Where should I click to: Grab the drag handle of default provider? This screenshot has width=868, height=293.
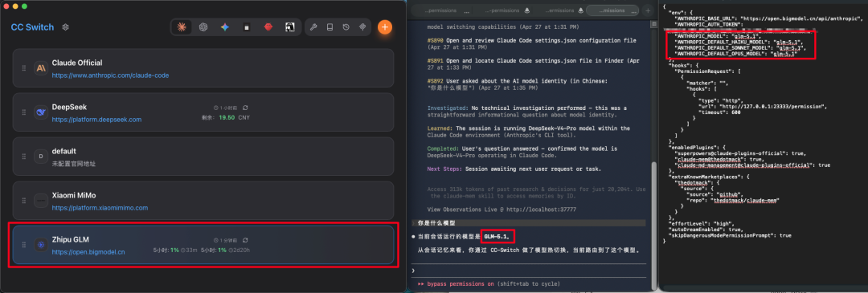coord(24,157)
